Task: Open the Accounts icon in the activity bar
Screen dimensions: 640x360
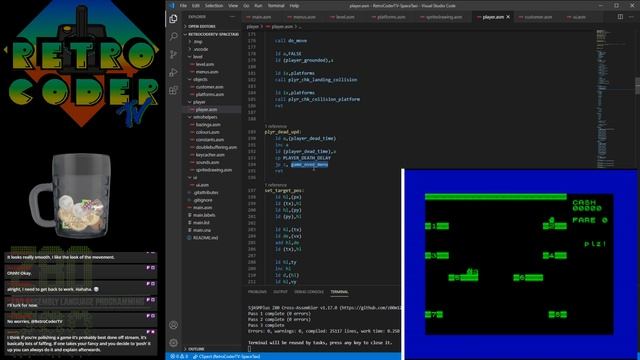Action: click(173, 325)
